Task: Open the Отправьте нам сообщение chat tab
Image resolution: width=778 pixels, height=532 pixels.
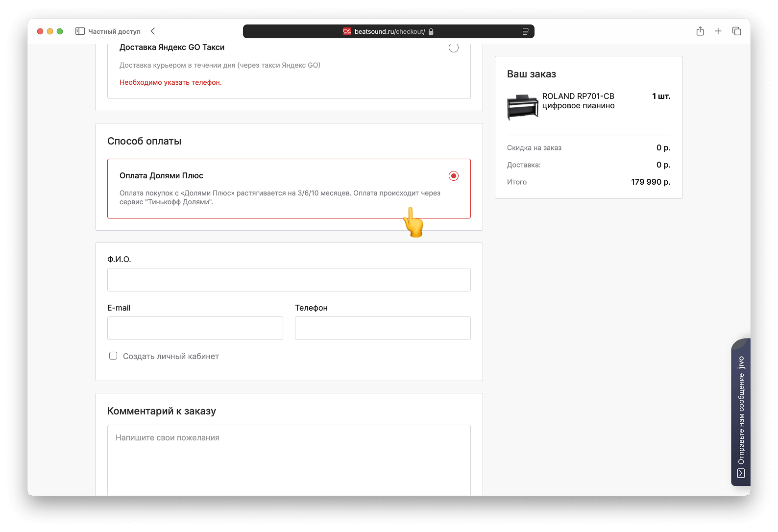Action: click(x=741, y=411)
